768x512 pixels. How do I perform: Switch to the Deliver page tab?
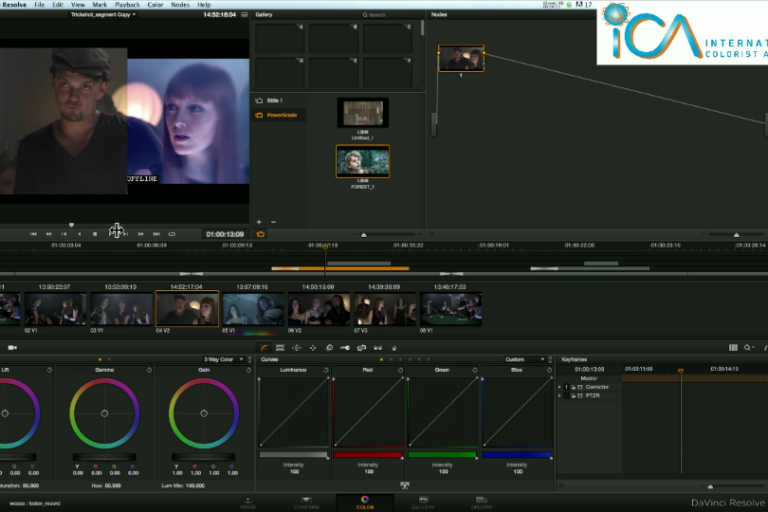pos(481,503)
